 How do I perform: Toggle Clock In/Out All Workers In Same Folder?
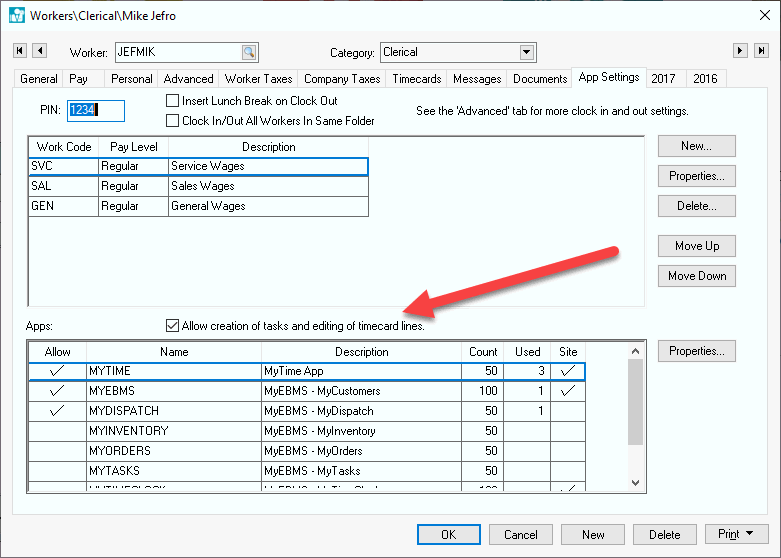pyautogui.click(x=173, y=121)
